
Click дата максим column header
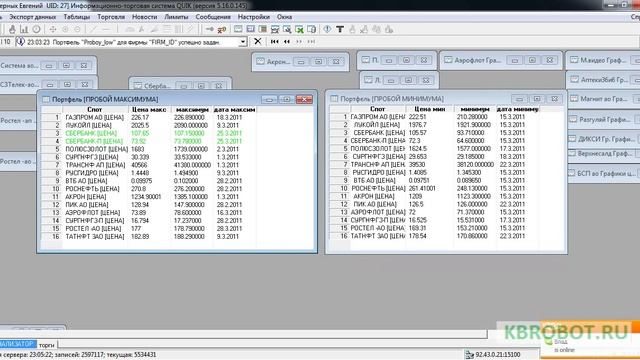(234, 109)
